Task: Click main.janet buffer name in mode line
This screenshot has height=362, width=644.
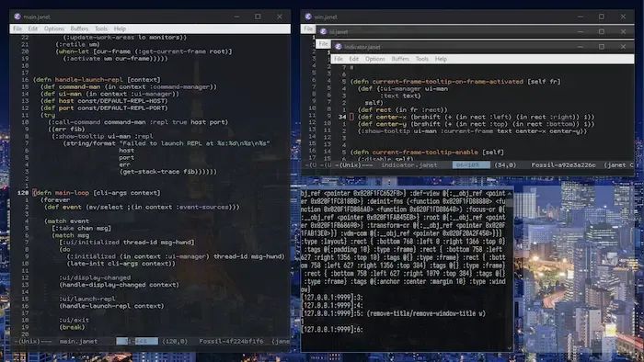Action: [x=78, y=341]
